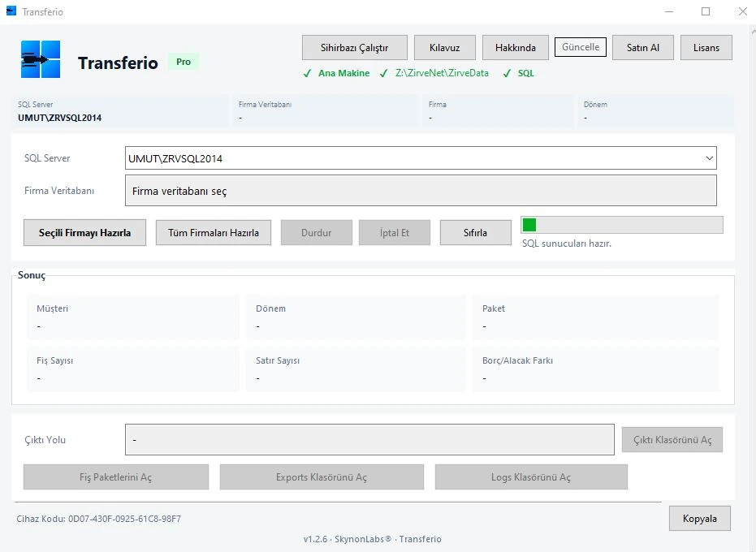This screenshot has height=552, width=756.
Task: Click the Satın Al purchase button
Action: click(642, 47)
